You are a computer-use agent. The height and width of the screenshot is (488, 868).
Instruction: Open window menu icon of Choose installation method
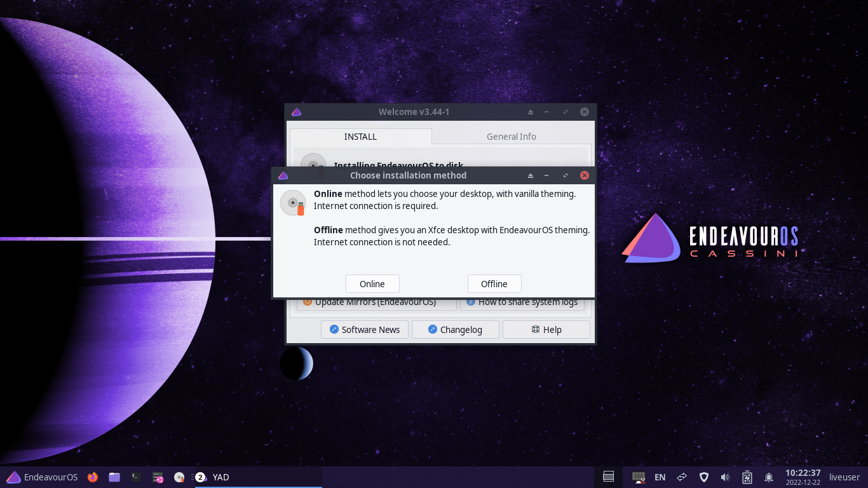(283, 175)
